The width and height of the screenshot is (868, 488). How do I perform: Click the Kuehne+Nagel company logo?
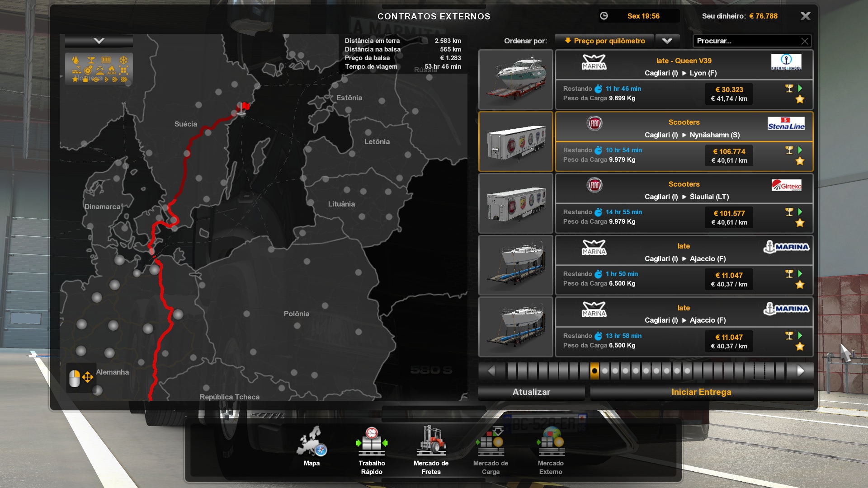(786, 61)
